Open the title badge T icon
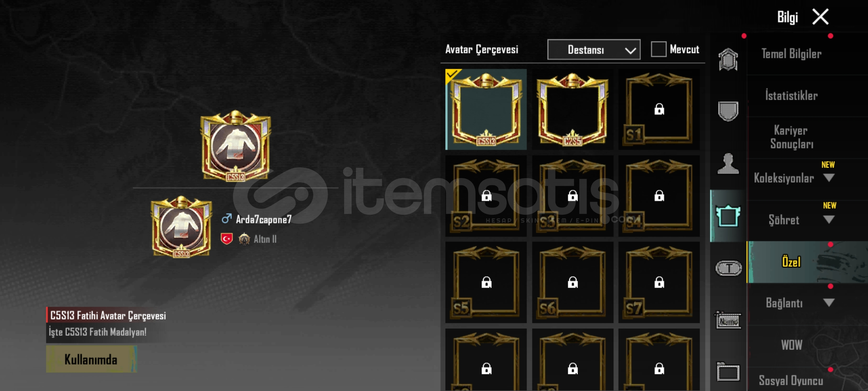Image resolution: width=868 pixels, height=391 pixels. click(728, 268)
